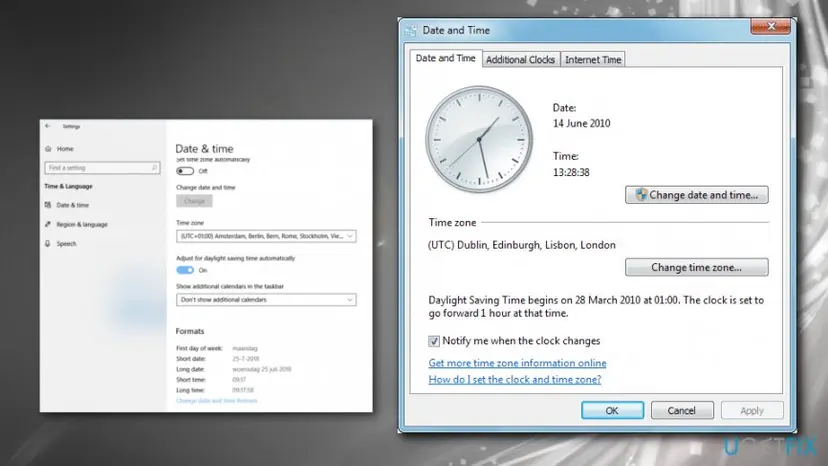Open the Time zone dropdown in Settings

(x=266, y=236)
